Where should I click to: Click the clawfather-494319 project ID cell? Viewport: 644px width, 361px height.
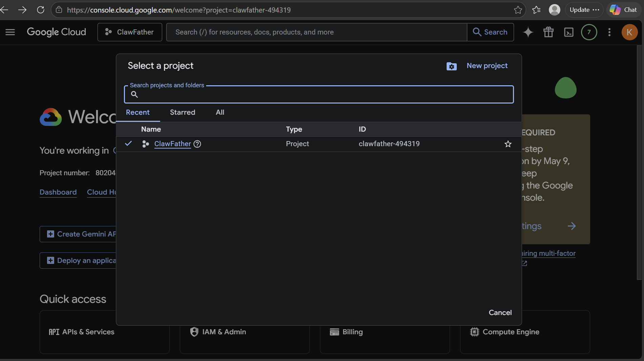point(389,144)
